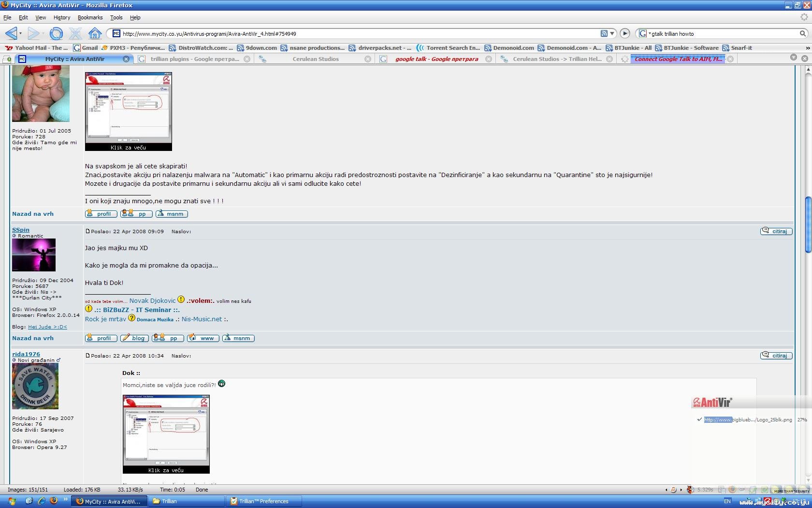Open the Snarf-it bookmark
Screen dimensions: 812x508
coord(737,48)
